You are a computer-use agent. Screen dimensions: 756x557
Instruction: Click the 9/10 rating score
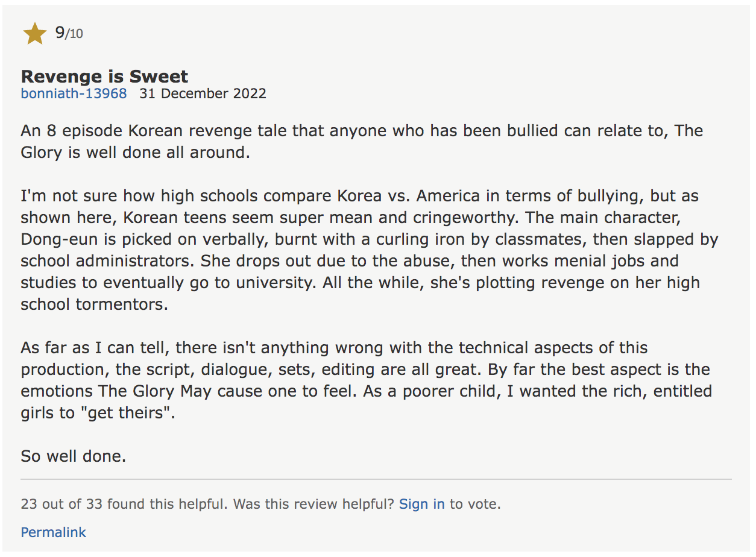pos(69,33)
